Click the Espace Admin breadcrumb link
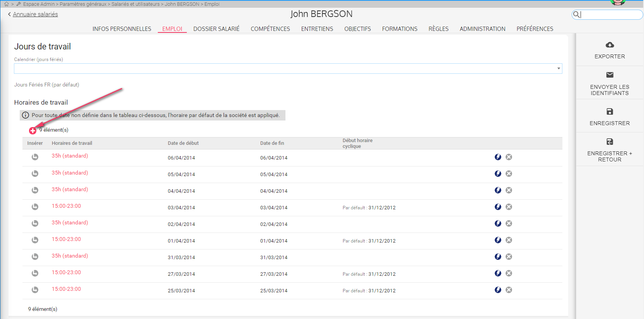 (39, 4)
